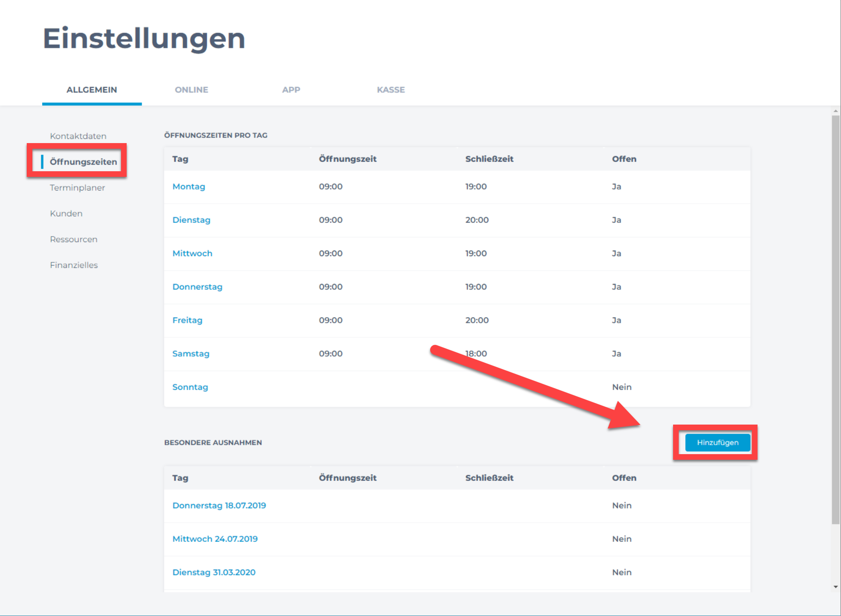Image resolution: width=841 pixels, height=616 pixels.
Task: Open the Kunden sidebar section
Action: click(66, 213)
